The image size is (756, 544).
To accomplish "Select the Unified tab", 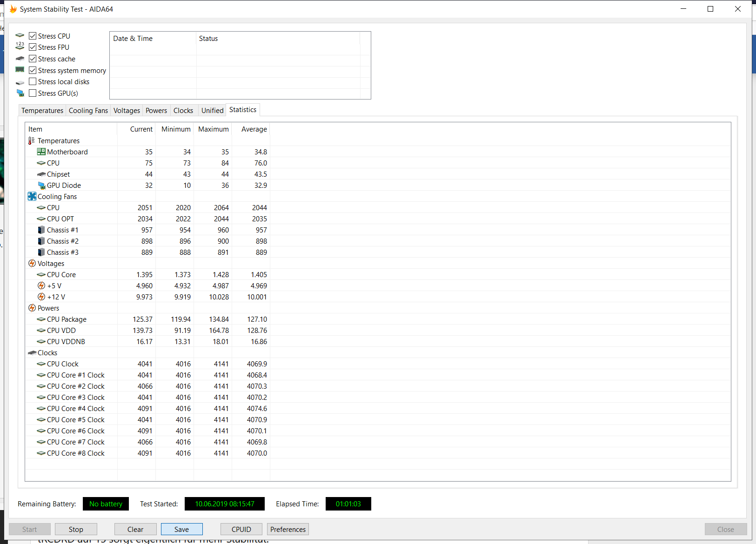I will pos(213,110).
